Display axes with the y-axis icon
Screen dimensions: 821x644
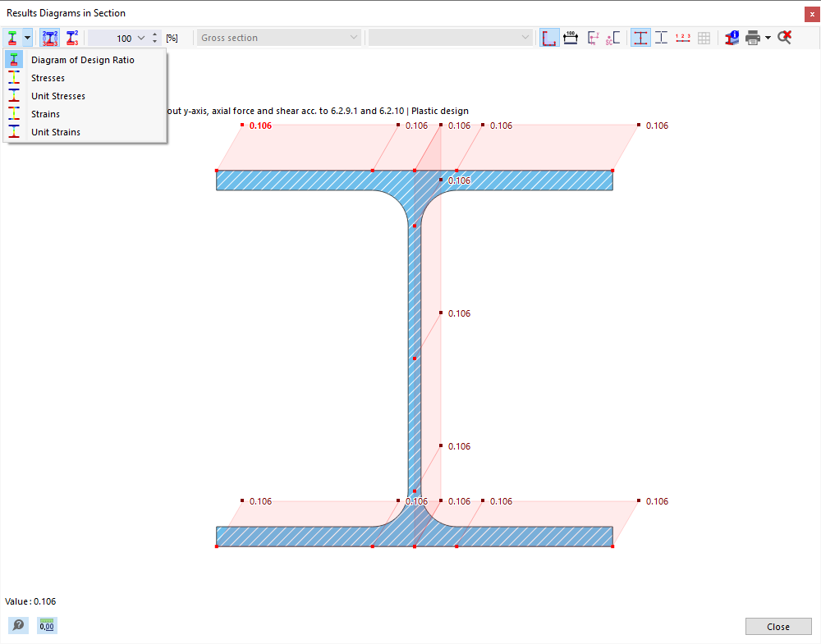(x=593, y=37)
